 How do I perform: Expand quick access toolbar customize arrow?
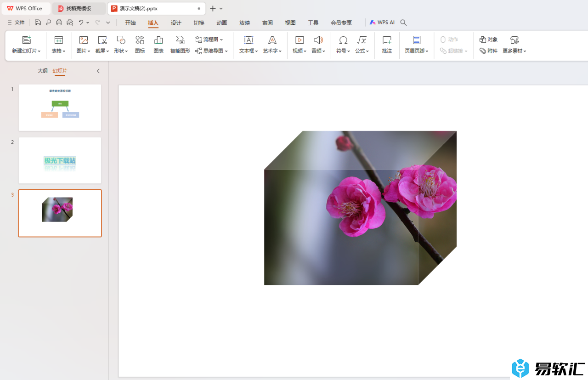(x=108, y=23)
